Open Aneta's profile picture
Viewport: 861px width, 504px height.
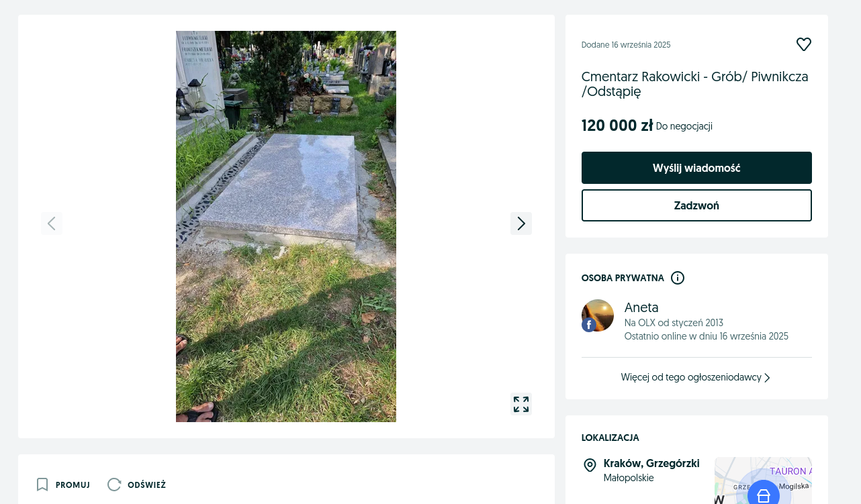click(599, 314)
